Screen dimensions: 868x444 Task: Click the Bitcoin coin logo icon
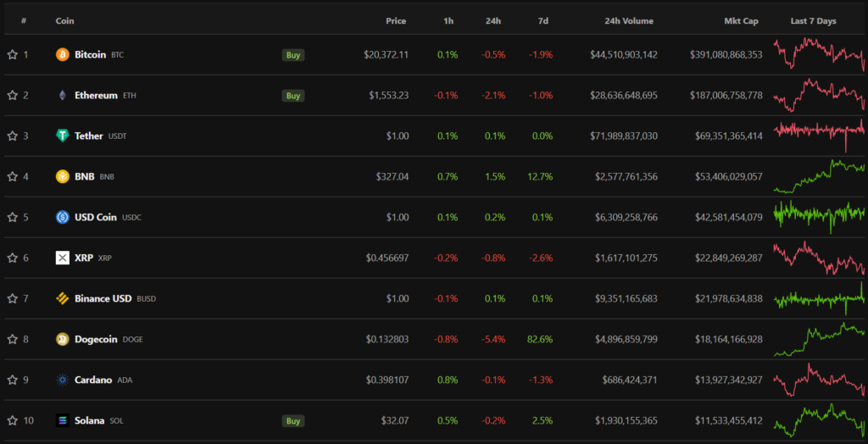(x=62, y=54)
